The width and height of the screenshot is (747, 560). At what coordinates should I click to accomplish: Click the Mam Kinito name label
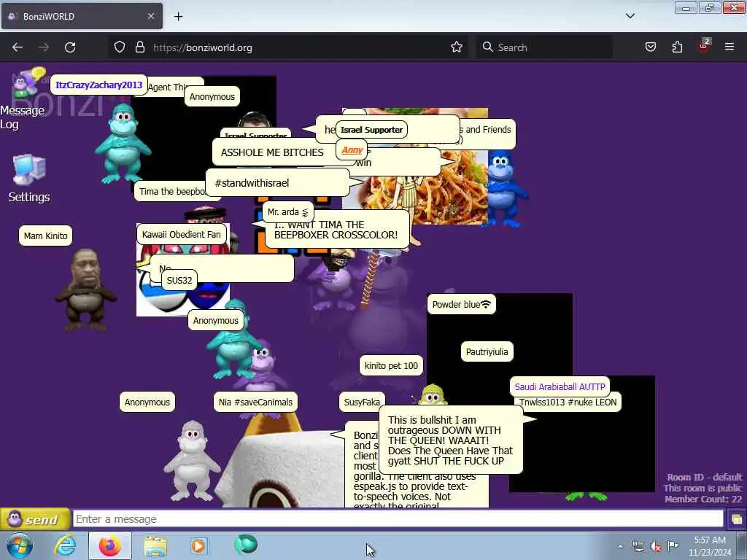click(x=46, y=236)
